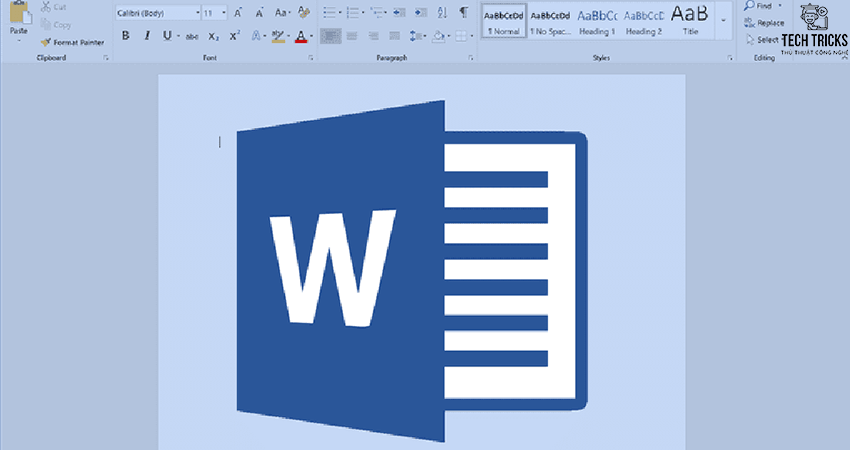
Task: Click the Shading paint bucket icon
Action: (439, 36)
